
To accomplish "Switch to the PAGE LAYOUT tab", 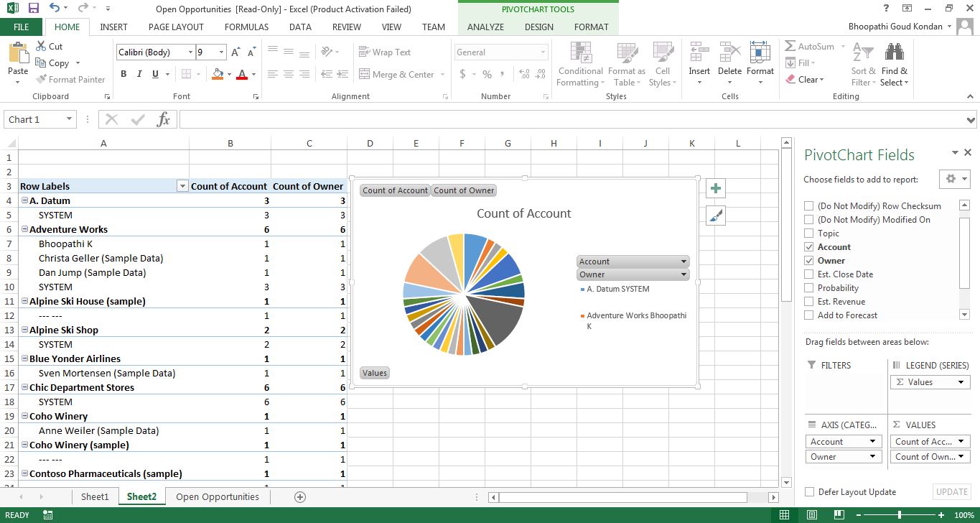I will pos(176,27).
